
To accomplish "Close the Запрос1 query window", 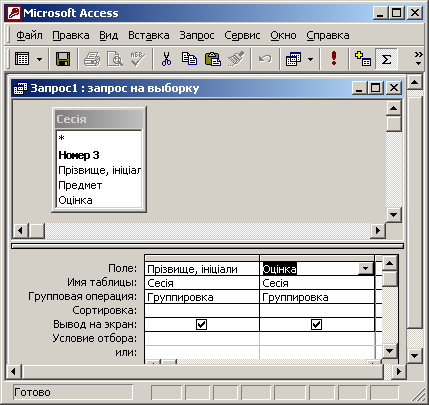I will click(x=394, y=88).
